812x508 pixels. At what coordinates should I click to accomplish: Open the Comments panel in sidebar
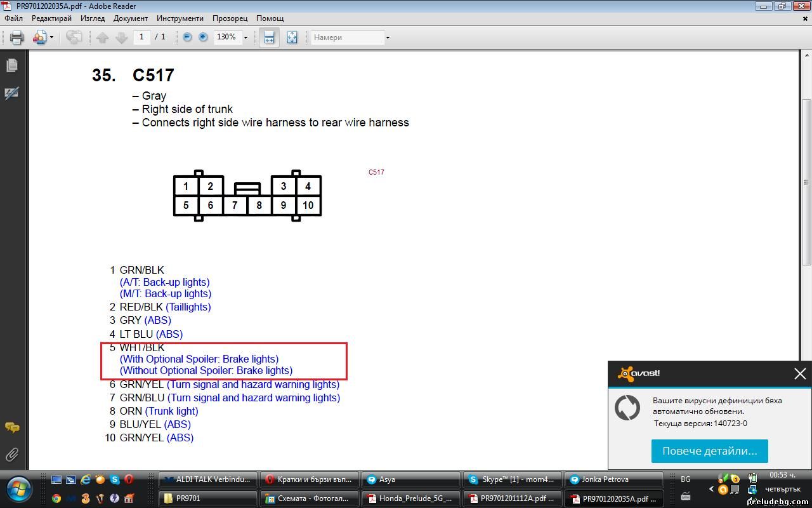coord(12,427)
